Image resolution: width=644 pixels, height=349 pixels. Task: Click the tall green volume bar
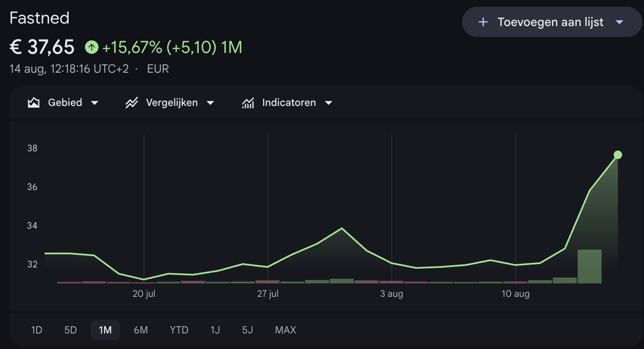coord(589,266)
